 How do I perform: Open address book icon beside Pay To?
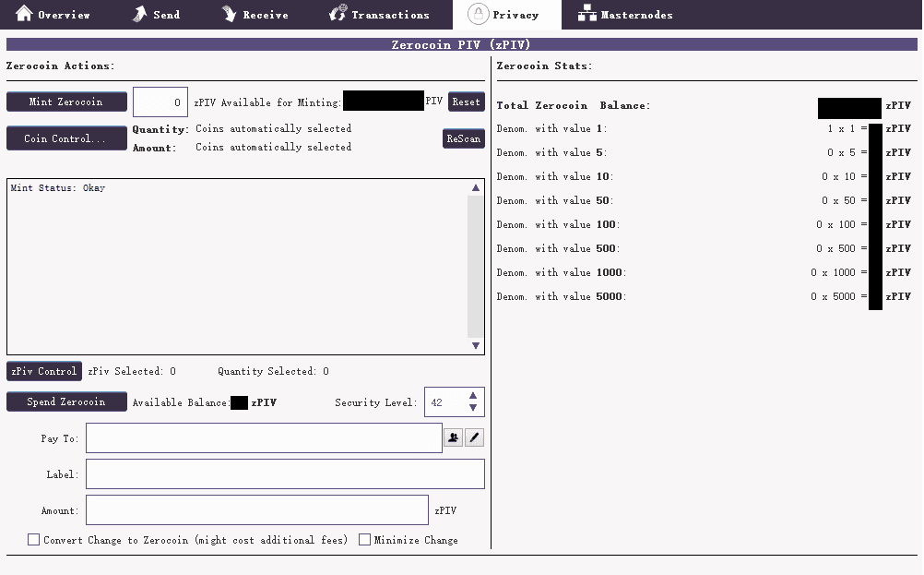click(x=453, y=437)
